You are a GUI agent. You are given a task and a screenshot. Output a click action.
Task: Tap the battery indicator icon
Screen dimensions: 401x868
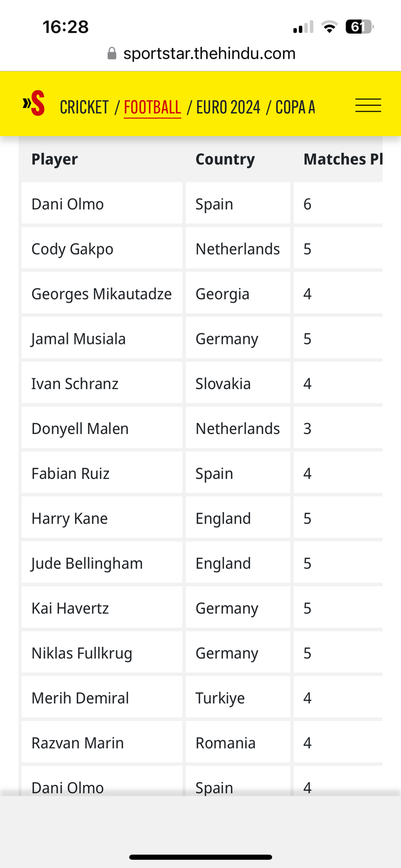[359, 27]
